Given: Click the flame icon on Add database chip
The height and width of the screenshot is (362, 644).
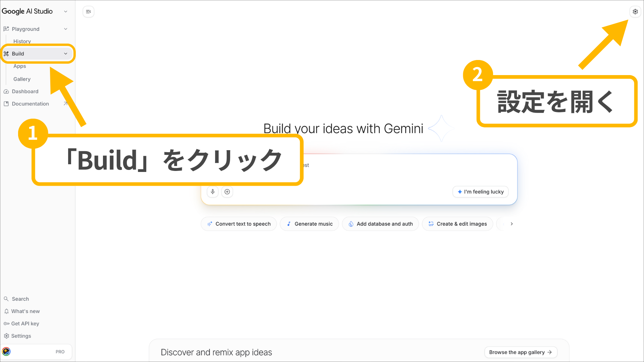Looking at the screenshot, I should [x=351, y=224].
